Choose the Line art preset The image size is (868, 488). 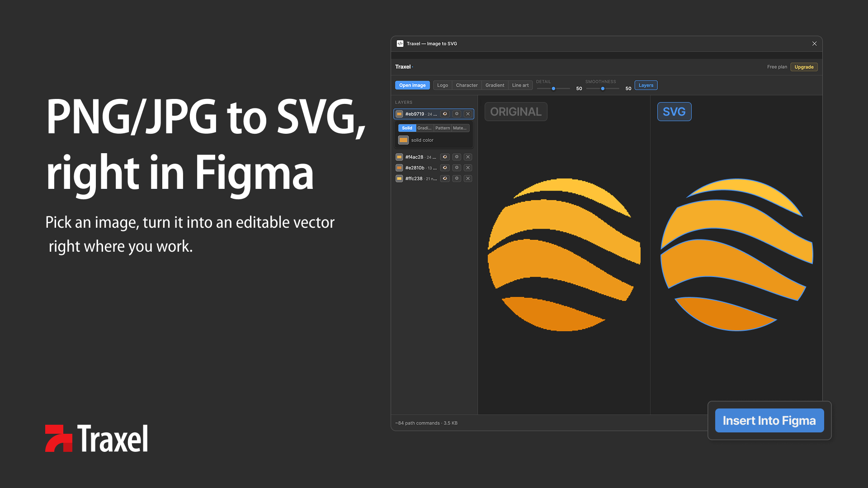[x=520, y=85]
